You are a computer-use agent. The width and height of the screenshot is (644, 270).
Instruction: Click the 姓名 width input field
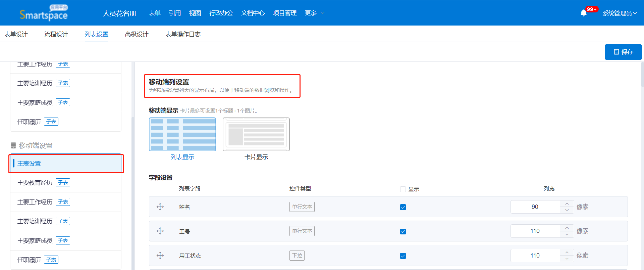coord(535,207)
